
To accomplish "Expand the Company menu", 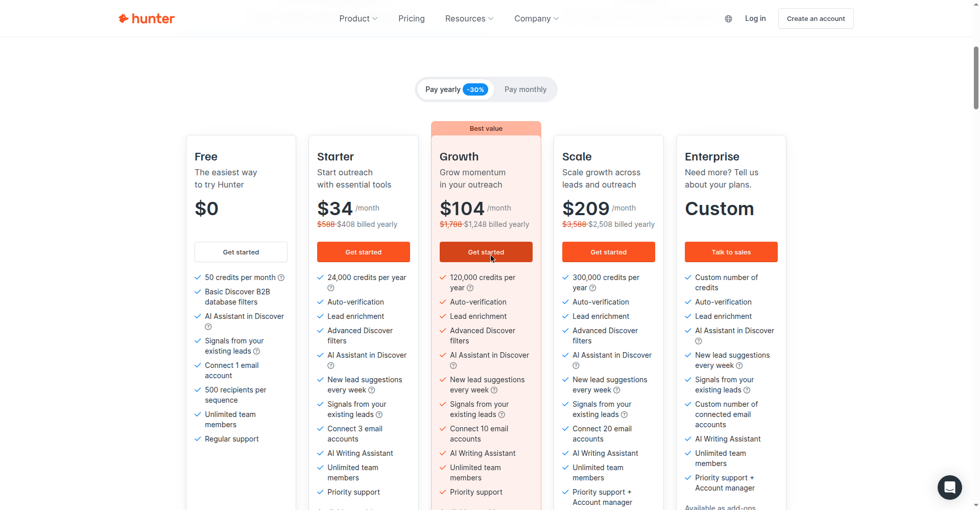I will 536,19.
